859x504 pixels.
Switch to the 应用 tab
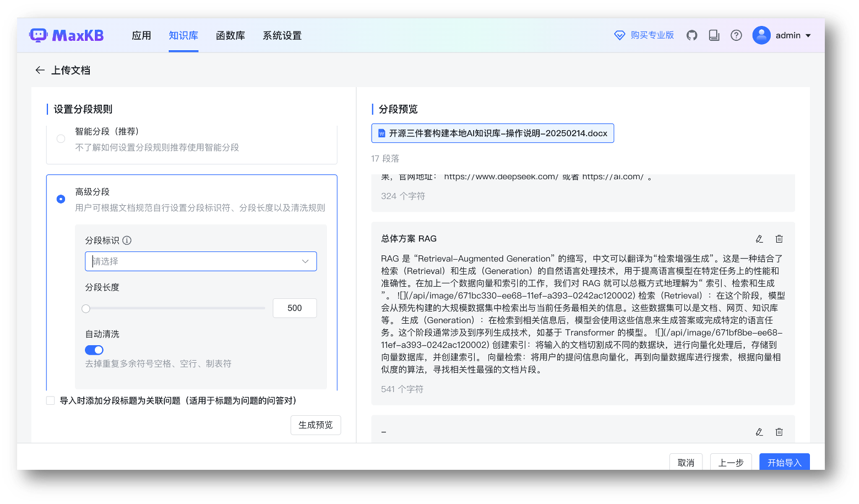click(141, 35)
